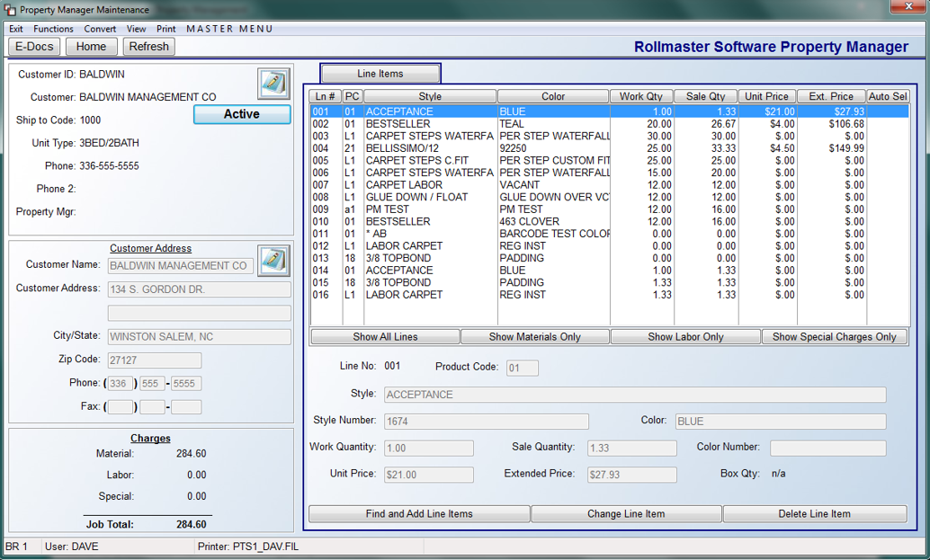Click the Home toolbar button
Image resolution: width=930 pixels, height=560 pixels.
[x=92, y=46]
